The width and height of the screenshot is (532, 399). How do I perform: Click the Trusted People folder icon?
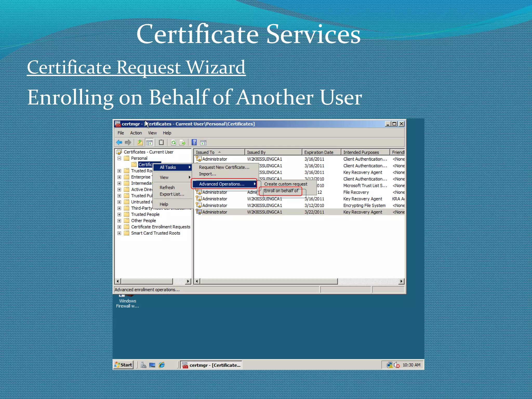point(127,214)
